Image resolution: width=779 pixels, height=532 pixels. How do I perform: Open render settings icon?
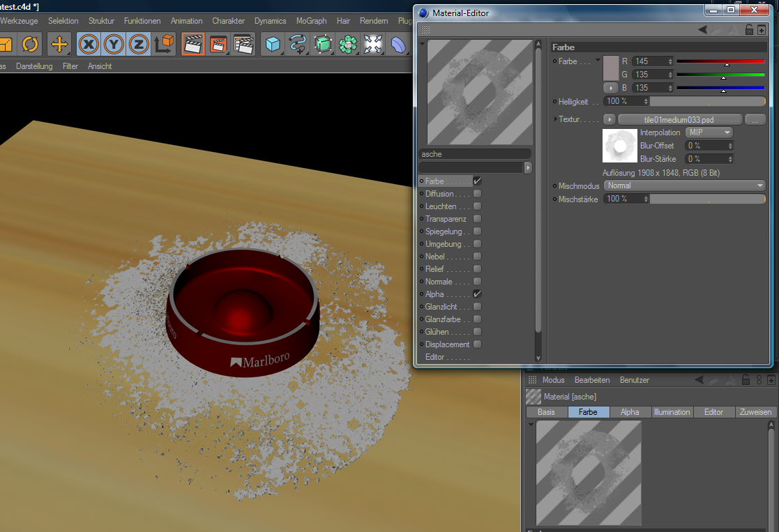pyautogui.click(x=243, y=44)
